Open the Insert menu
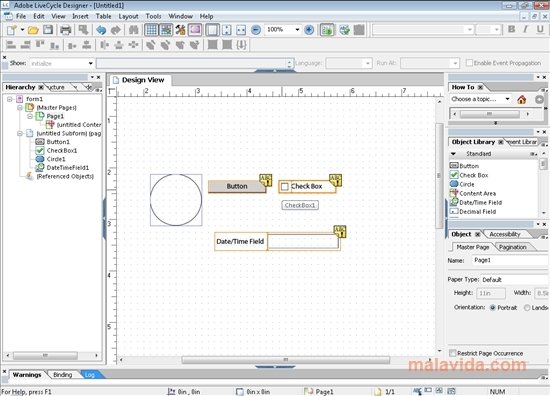 coord(80,16)
